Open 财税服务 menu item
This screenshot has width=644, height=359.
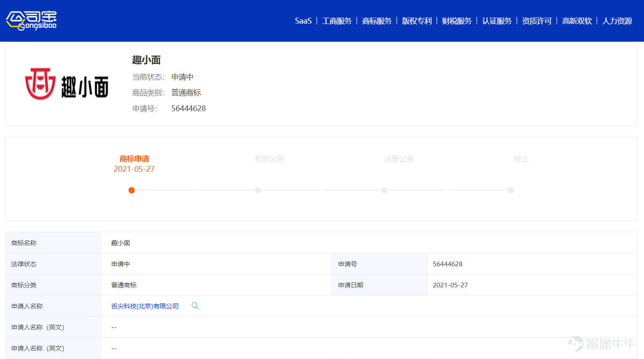pos(457,21)
